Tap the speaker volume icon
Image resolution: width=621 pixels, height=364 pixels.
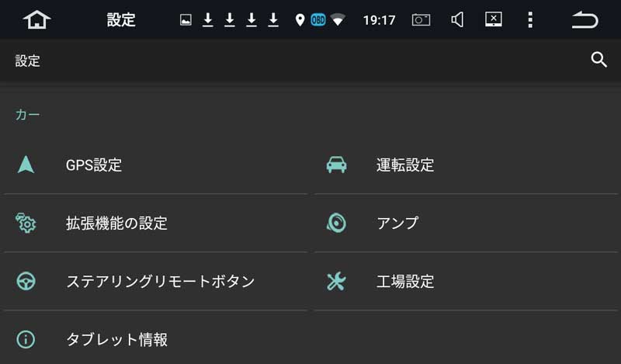point(457,19)
